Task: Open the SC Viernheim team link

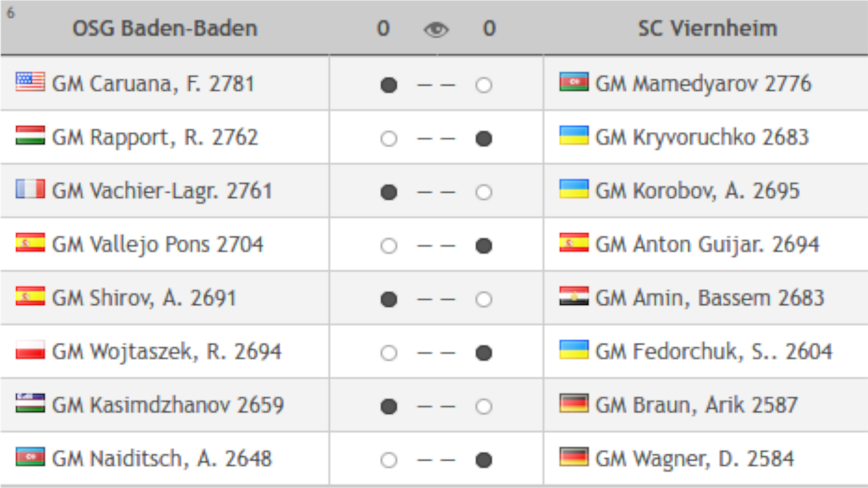Action: (x=708, y=28)
